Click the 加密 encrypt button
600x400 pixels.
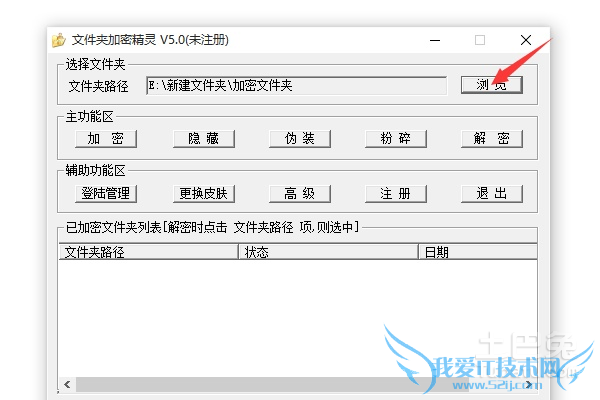tap(106, 139)
